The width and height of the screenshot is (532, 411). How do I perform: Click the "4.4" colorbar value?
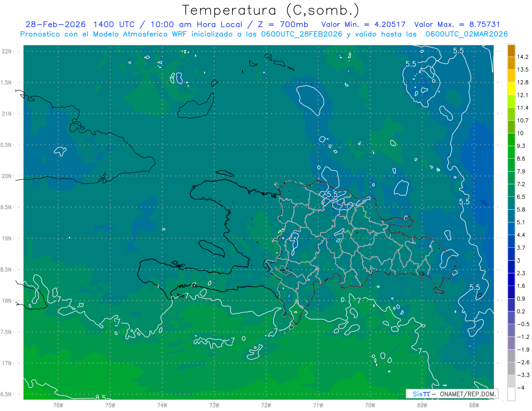(521, 235)
